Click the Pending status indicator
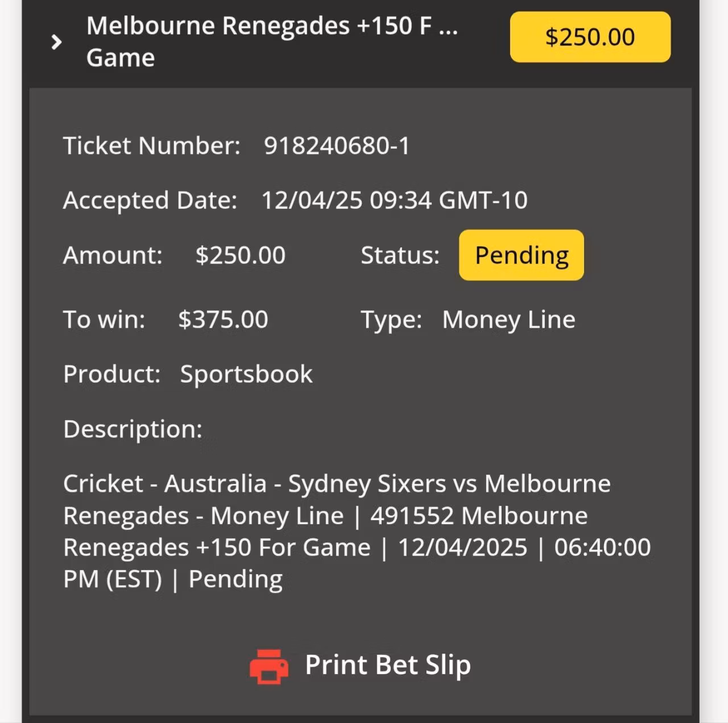This screenshot has height=723, width=728. (520, 255)
